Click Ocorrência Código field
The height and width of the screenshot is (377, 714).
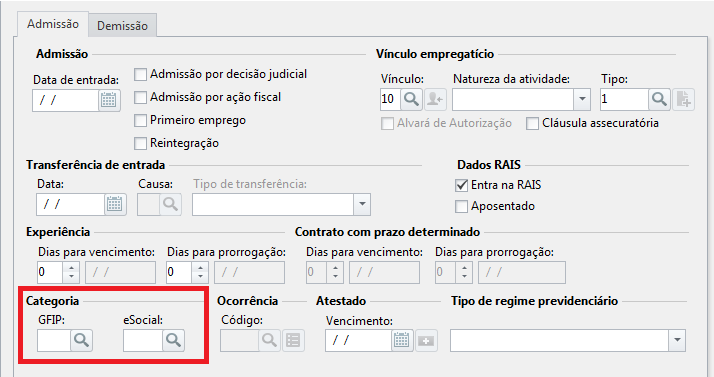coord(240,340)
